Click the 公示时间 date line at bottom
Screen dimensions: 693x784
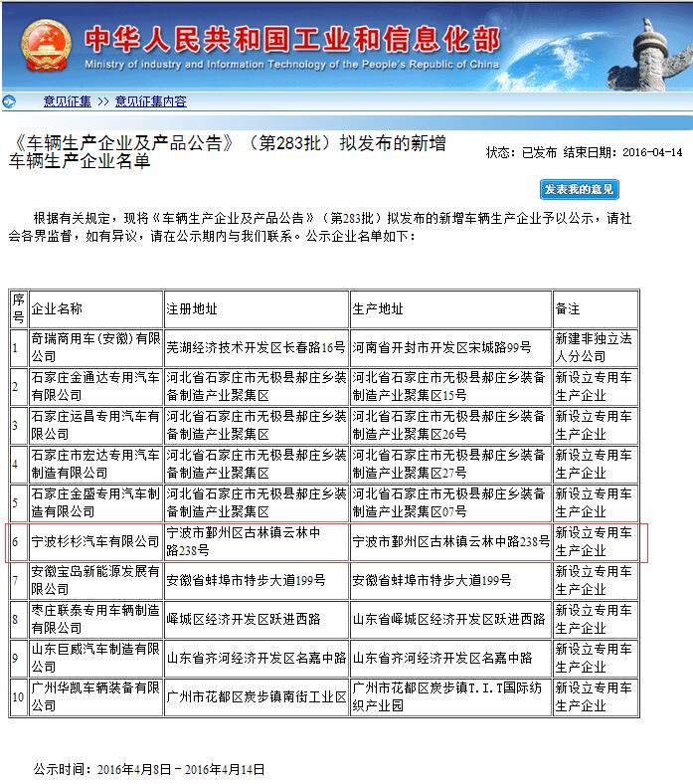pos(149,769)
